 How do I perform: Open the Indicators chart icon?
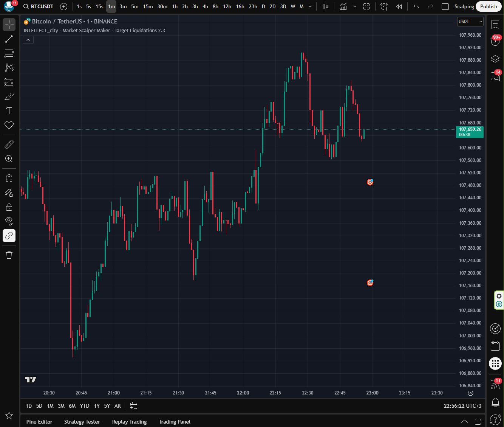tap(343, 6)
